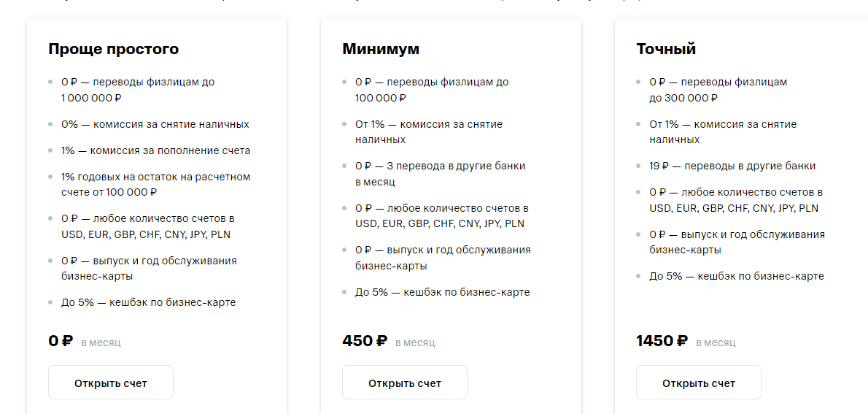Select the "1% годовых на остаток" feature
This screenshot has height=414, width=868.
click(155, 185)
